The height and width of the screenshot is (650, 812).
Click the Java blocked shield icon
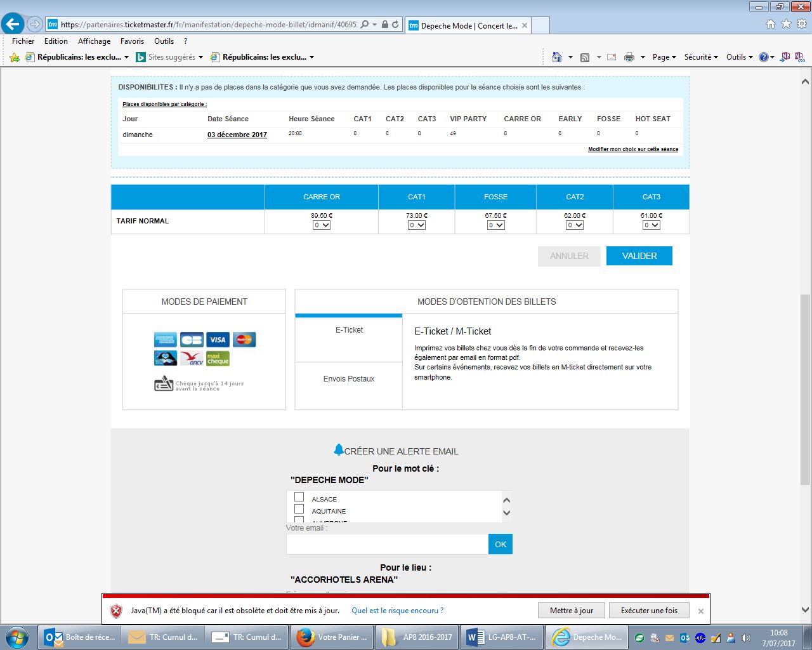pyautogui.click(x=116, y=611)
